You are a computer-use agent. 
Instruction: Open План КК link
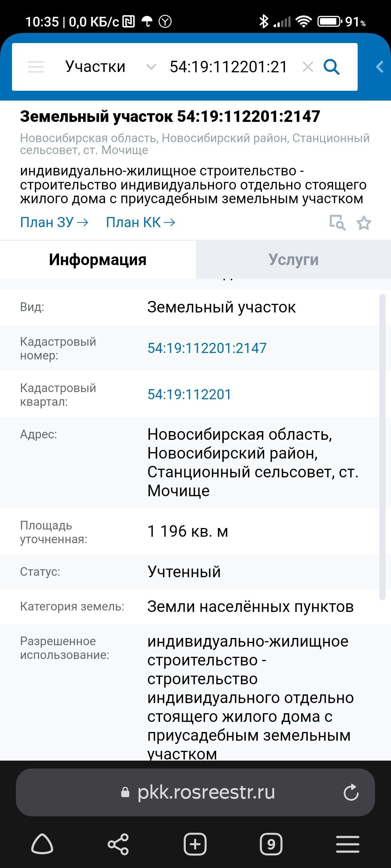point(140,222)
